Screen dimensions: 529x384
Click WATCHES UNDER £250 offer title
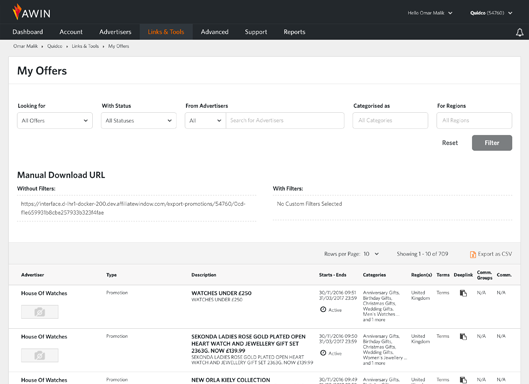221,293
